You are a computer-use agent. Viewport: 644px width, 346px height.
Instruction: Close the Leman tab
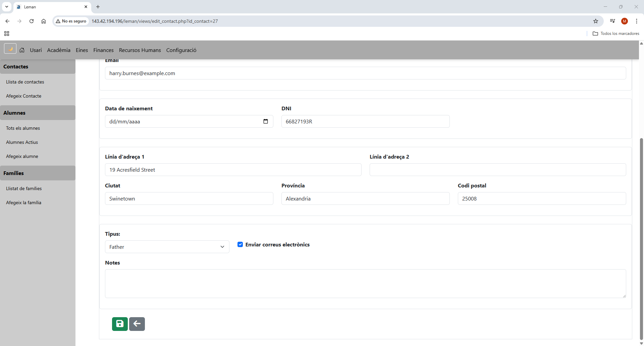86,7
